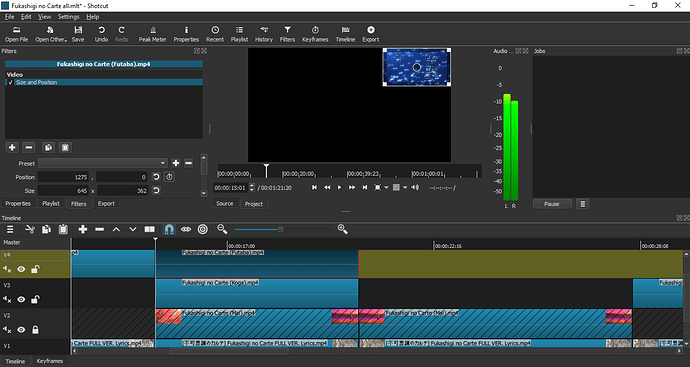
Task: Switch to the Source tab
Action: pyautogui.click(x=224, y=204)
